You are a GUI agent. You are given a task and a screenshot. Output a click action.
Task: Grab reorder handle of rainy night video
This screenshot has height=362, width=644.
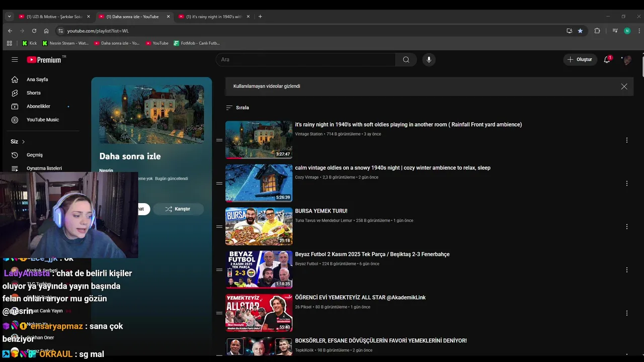[x=219, y=140]
